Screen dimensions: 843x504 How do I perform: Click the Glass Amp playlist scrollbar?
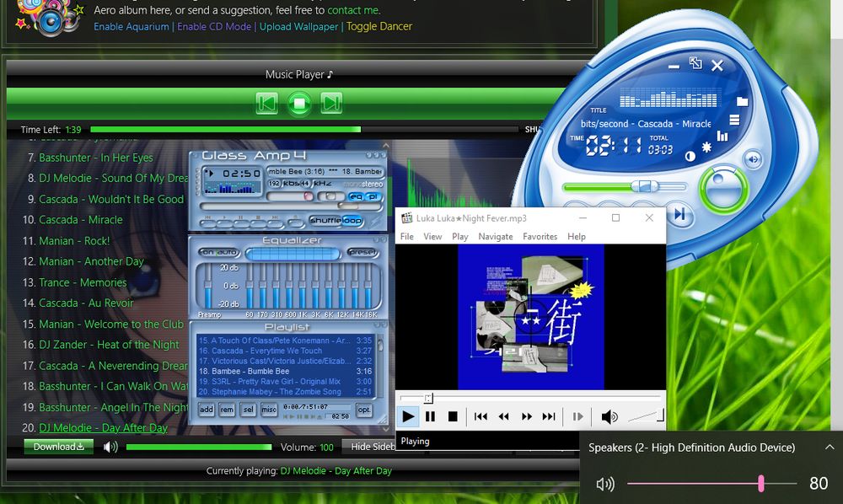pos(380,367)
